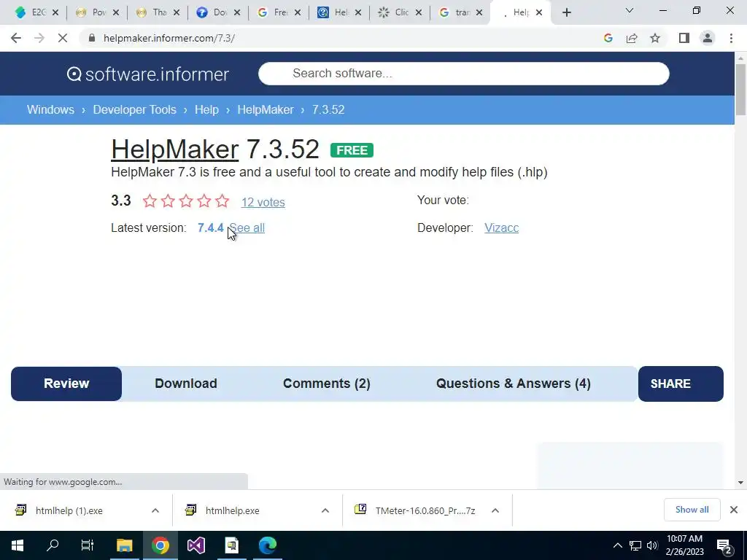Expand options for htmlhelp (1).exe download
Screen dimensions: 747x560
pos(155,510)
